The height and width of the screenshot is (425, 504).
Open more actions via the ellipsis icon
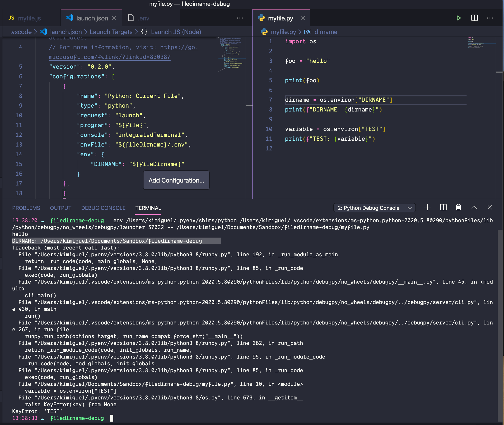coord(490,18)
